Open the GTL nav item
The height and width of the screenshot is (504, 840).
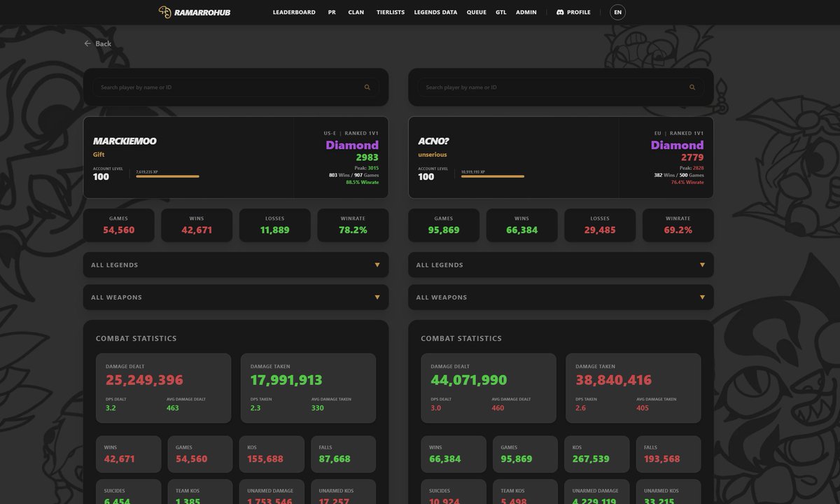pyautogui.click(x=501, y=12)
